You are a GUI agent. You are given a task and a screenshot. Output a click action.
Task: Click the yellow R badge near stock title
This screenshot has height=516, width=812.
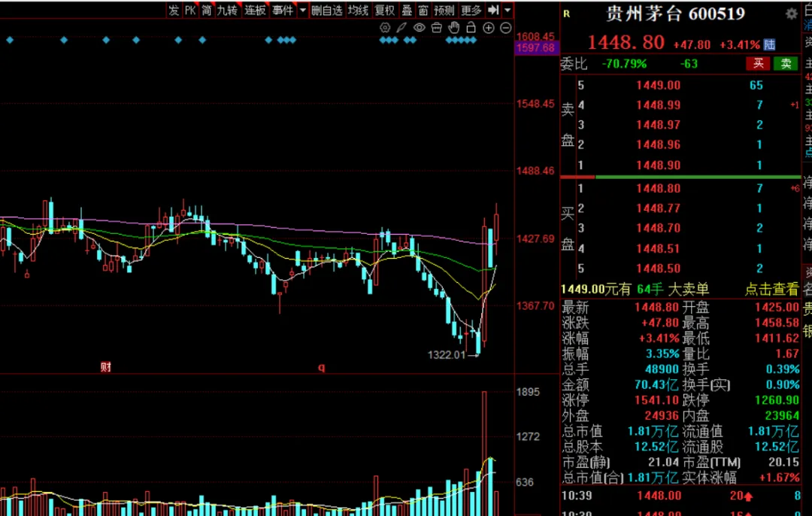[x=567, y=14]
